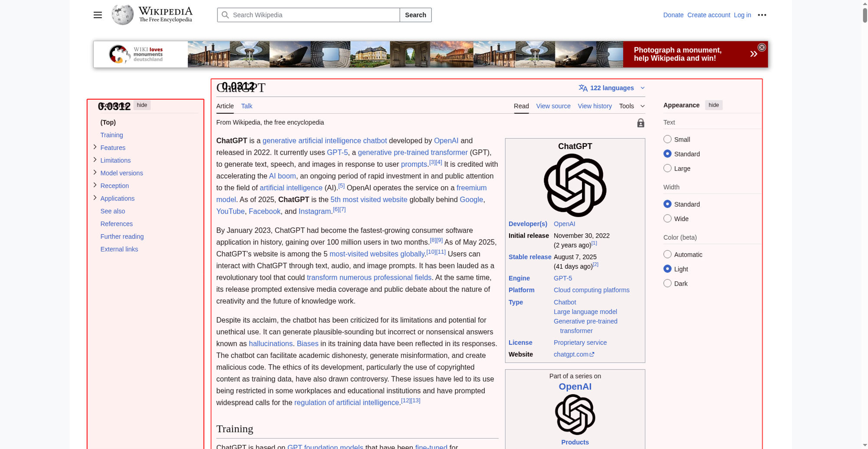868x449 pixels.
Task: Expand the Limitations section in contents
Action: click(x=95, y=160)
